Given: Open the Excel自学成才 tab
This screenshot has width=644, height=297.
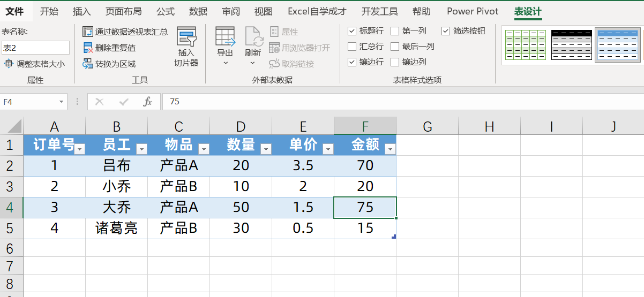Looking at the screenshot, I should point(317,11).
